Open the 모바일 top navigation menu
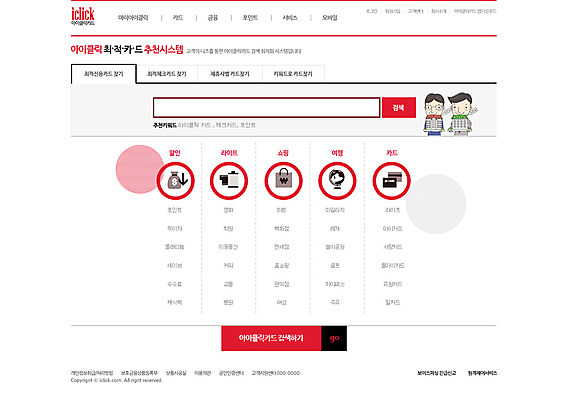The width and height of the screenshot is (569, 400). tap(329, 17)
